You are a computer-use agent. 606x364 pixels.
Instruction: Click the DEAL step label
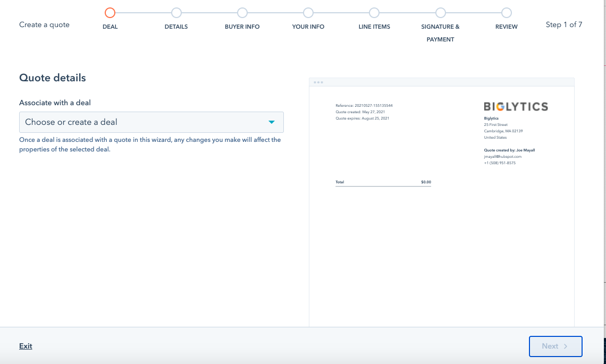pyautogui.click(x=110, y=27)
